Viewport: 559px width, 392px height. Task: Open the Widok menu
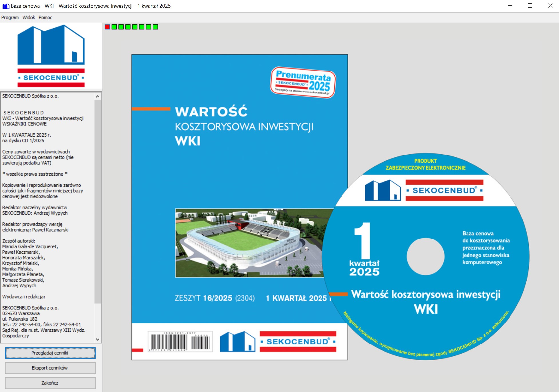tap(29, 17)
